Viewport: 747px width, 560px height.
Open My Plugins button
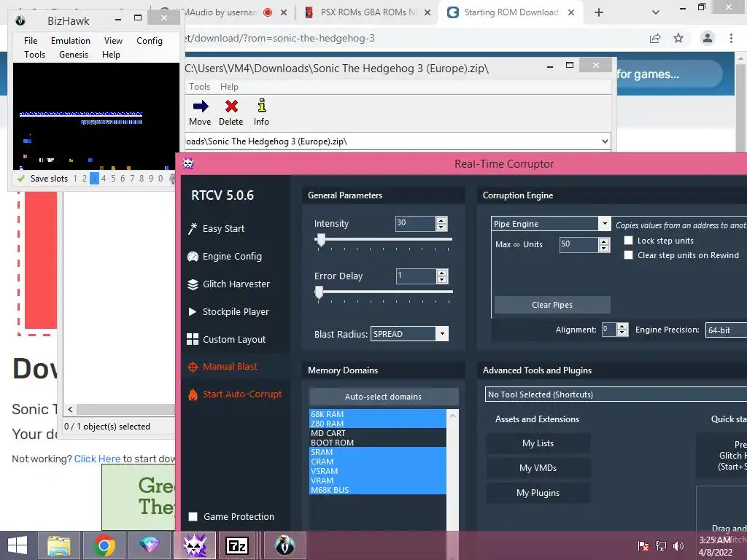pos(538,493)
